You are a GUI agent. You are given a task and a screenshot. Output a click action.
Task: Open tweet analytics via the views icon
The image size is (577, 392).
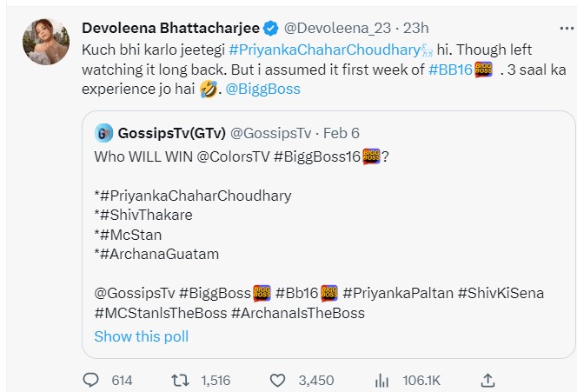(x=381, y=380)
